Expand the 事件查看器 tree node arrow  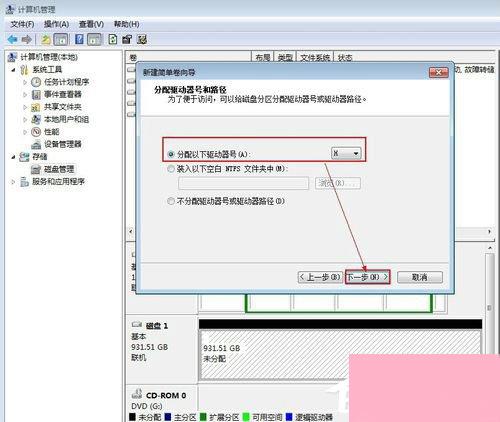[25, 95]
